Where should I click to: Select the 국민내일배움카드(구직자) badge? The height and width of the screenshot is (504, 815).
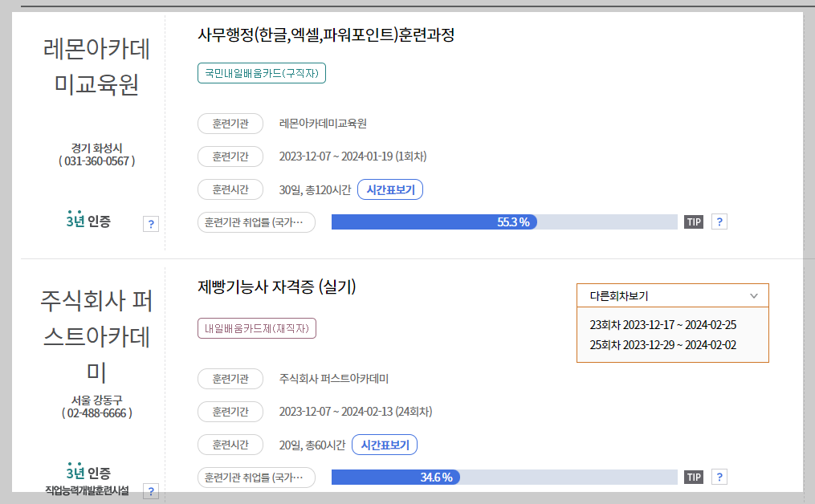pyautogui.click(x=261, y=72)
